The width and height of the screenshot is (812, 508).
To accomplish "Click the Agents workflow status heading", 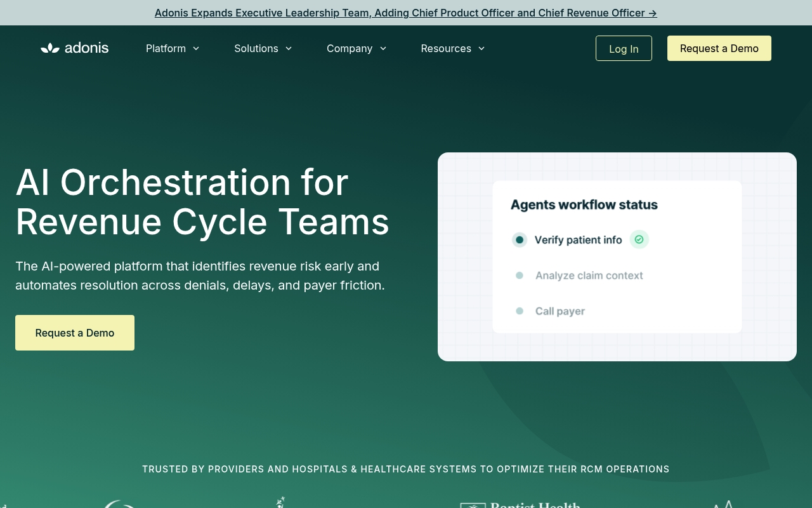I will [584, 204].
